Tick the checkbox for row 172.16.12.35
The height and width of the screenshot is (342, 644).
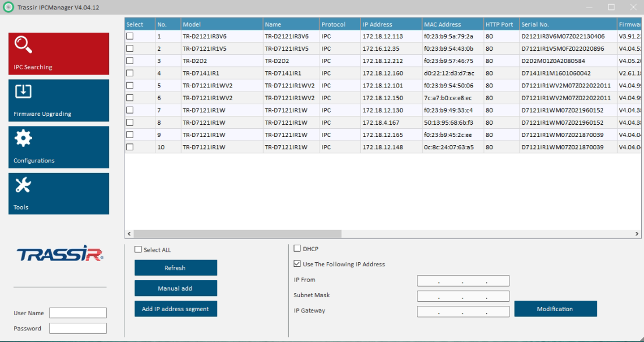tap(130, 48)
